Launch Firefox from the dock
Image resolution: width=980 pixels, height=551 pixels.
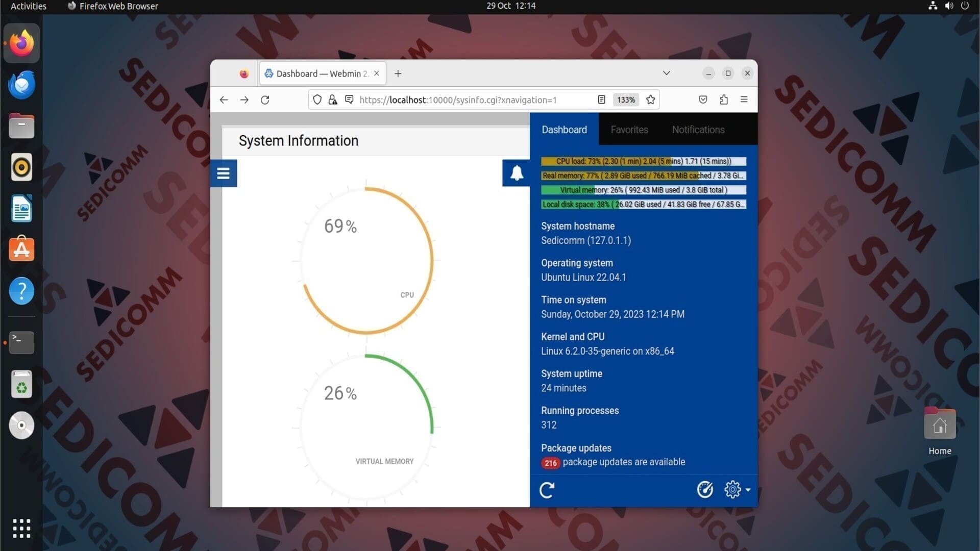click(21, 43)
